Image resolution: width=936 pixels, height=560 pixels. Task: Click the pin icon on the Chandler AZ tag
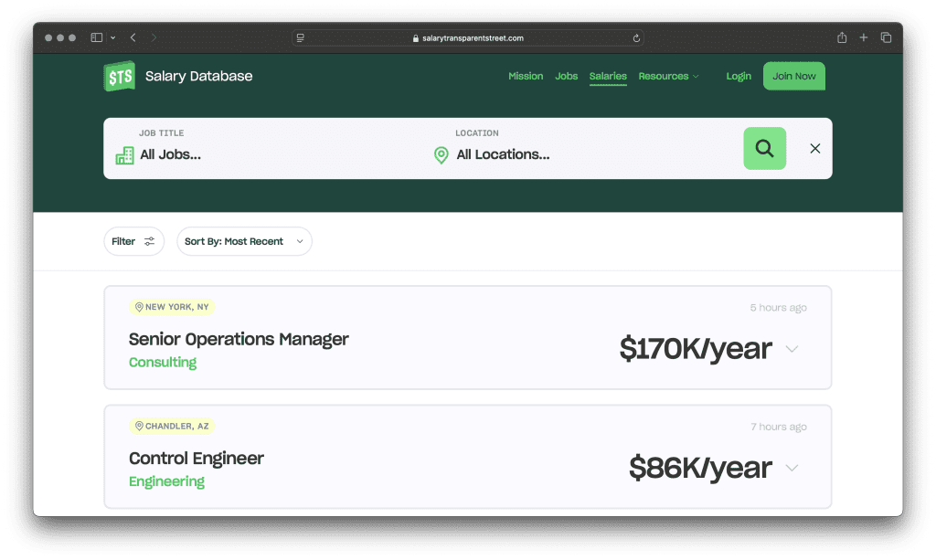click(x=139, y=425)
